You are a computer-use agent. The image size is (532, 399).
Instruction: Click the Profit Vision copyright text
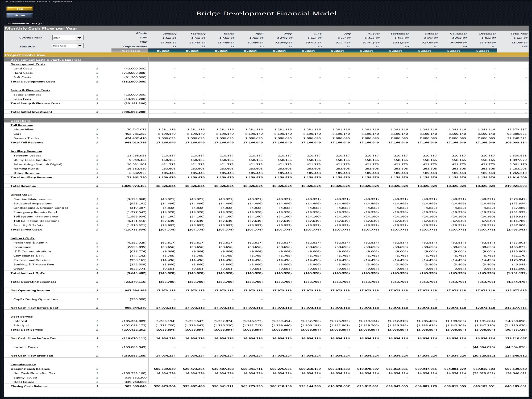click(40, 2)
